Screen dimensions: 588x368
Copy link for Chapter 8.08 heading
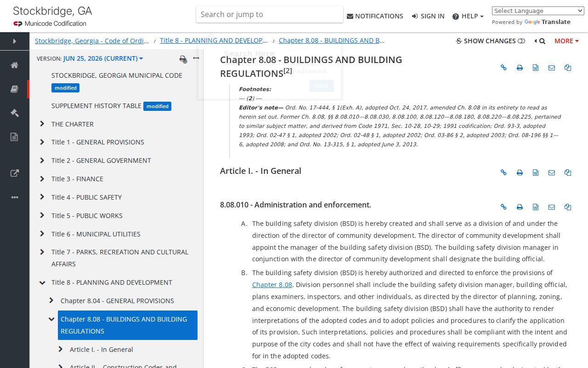[x=503, y=68]
